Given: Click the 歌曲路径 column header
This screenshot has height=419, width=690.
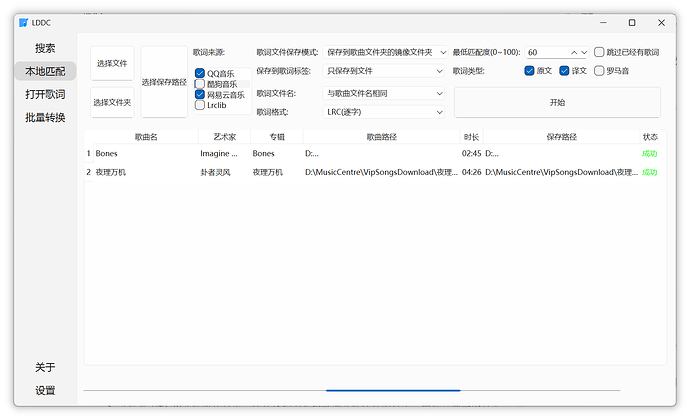Looking at the screenshot, I should [382, 137].
